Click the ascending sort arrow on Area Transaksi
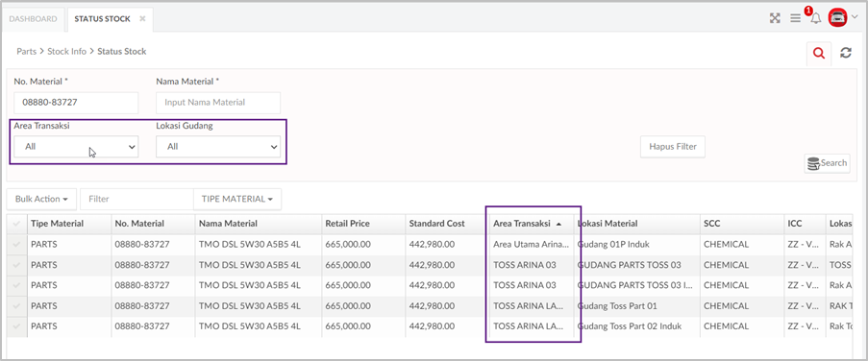The width and height of the screenshot is (868, 361). coord(558,224)
